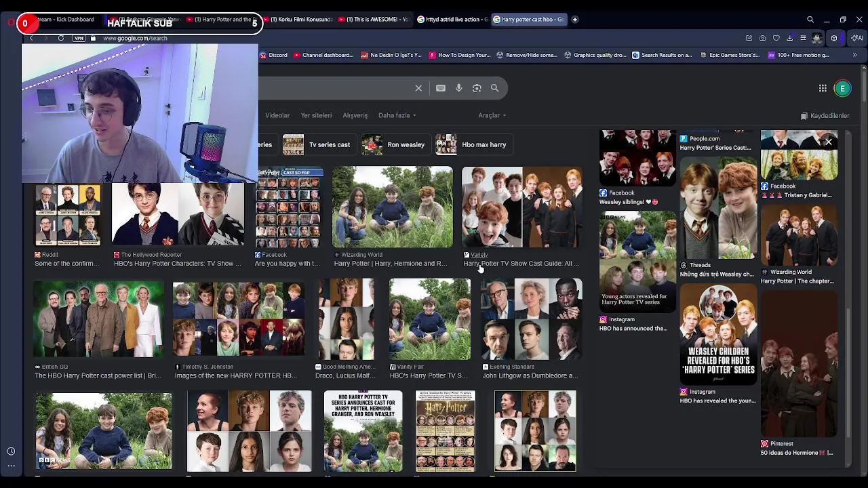Open the Google apps grid
The width and height of the screenshot is (868, 488).
click(823, 88)
